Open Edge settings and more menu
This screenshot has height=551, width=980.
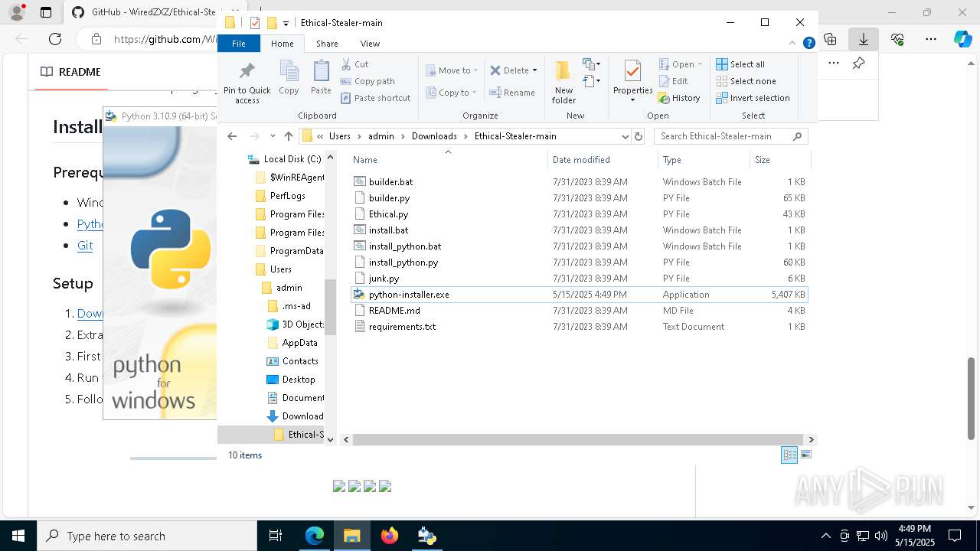coord(931,39)
